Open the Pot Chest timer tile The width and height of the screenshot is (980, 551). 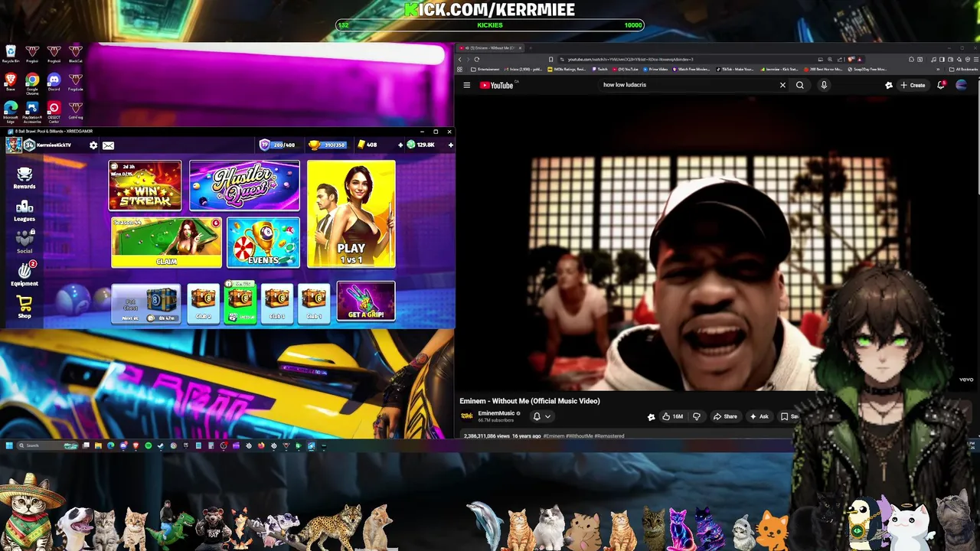146,304
